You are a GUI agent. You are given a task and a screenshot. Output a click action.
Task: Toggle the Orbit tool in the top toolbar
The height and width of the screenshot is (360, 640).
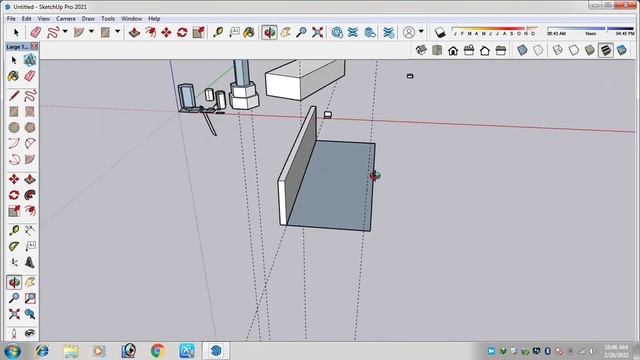(x=269, y=32)
